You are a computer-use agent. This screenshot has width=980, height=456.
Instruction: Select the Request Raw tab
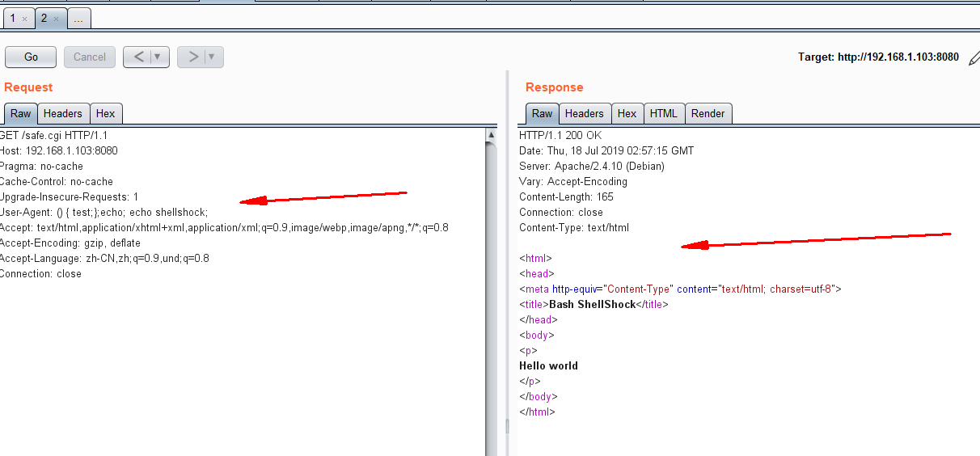tap(20, 114)
